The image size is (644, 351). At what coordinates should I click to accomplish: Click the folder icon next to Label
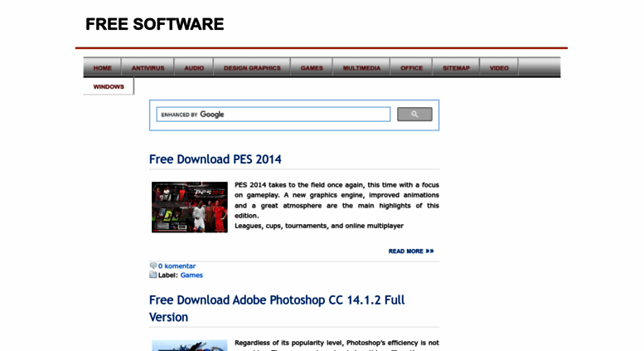tap(153, 275)
